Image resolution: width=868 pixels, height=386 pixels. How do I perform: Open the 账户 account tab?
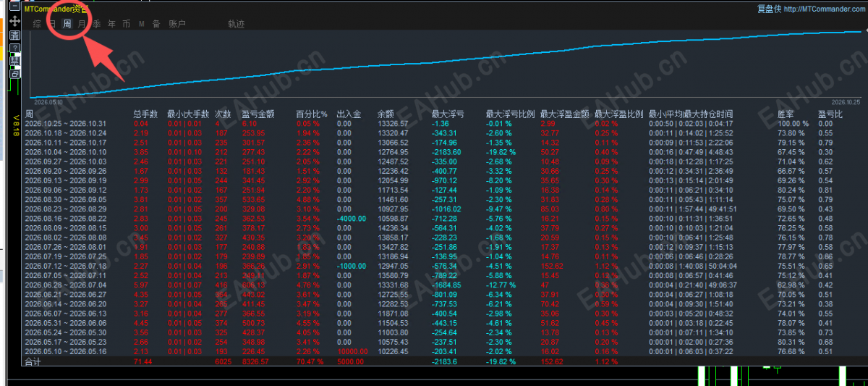pos(176,24)
